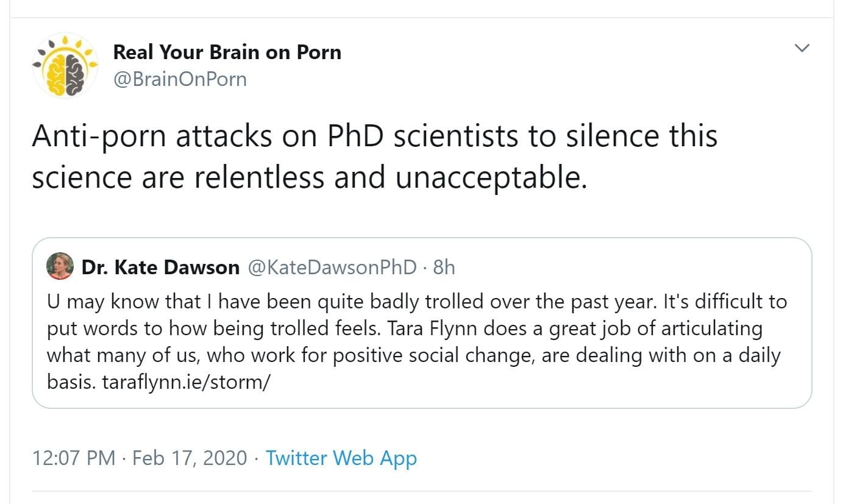This screenshot has width=843, height=504.
Task: Click the 12:07 PM tweet timestamp
Action: click(73, 458)
